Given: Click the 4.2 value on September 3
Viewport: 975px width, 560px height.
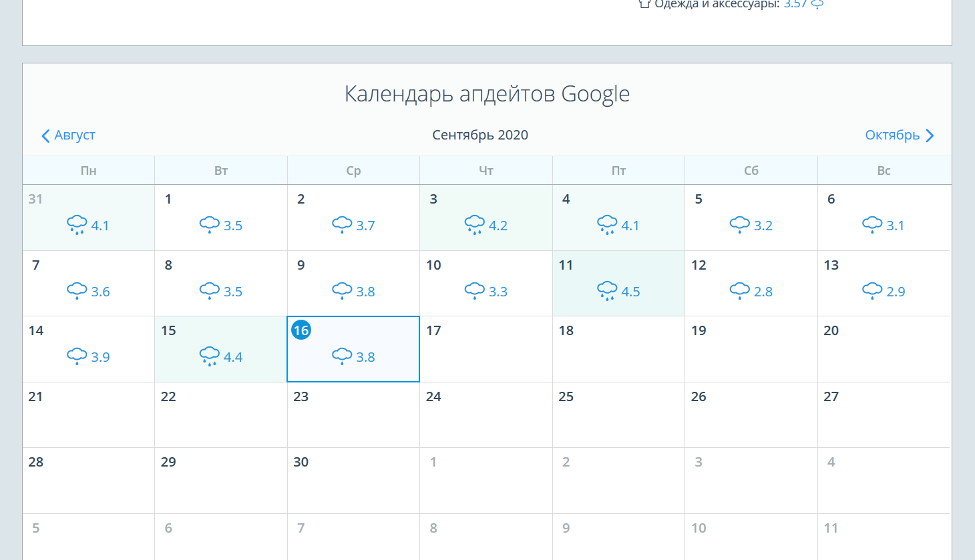Looking at the screenshot, I should click(x=498, y=226).
